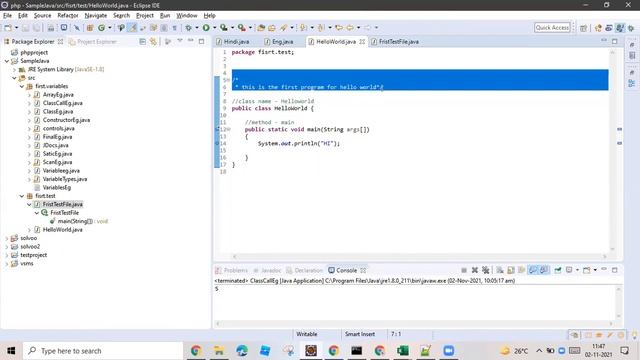
Task: Select ConstructorEg.java in Package Explorer
Action: click(66, 120)
